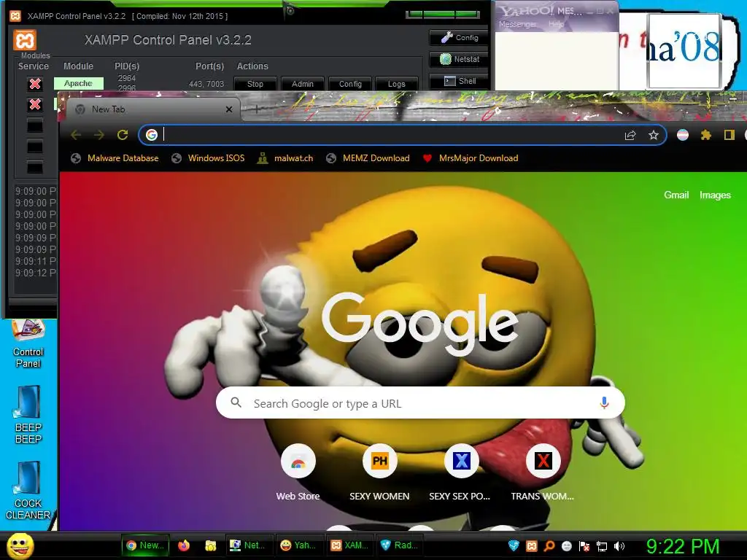Click the Stop button for Apache
Screen dimensions: 747x560
[x=255, y=84]
